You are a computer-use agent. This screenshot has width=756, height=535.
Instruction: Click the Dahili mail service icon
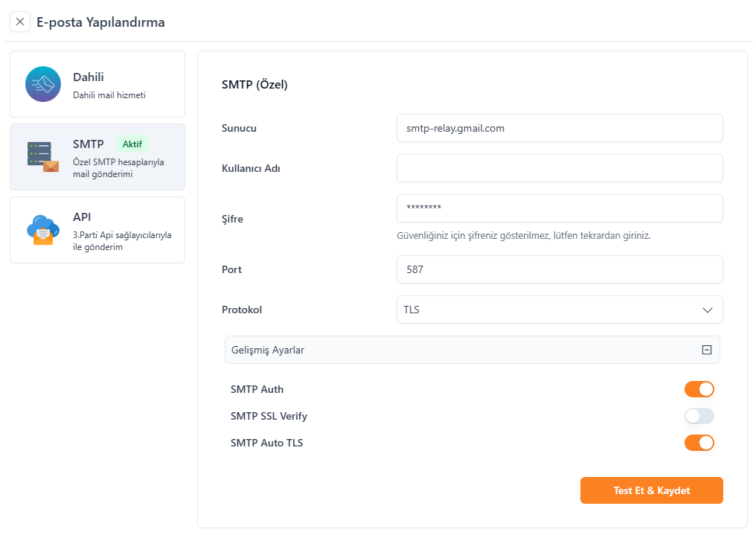coord(43,84)
